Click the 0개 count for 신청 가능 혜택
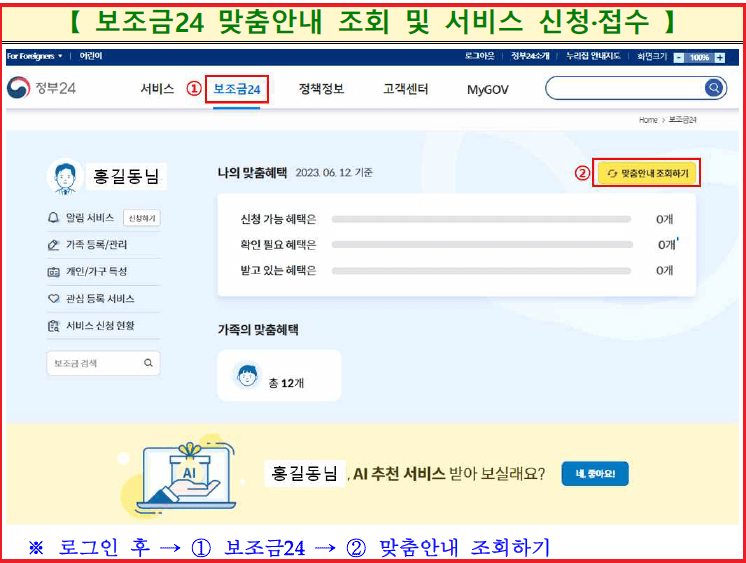This screenshot has width=746, height=563. 664,219
